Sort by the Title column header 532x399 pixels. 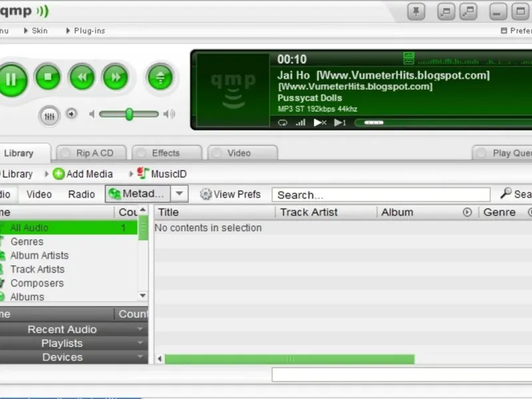pos(214,212)
